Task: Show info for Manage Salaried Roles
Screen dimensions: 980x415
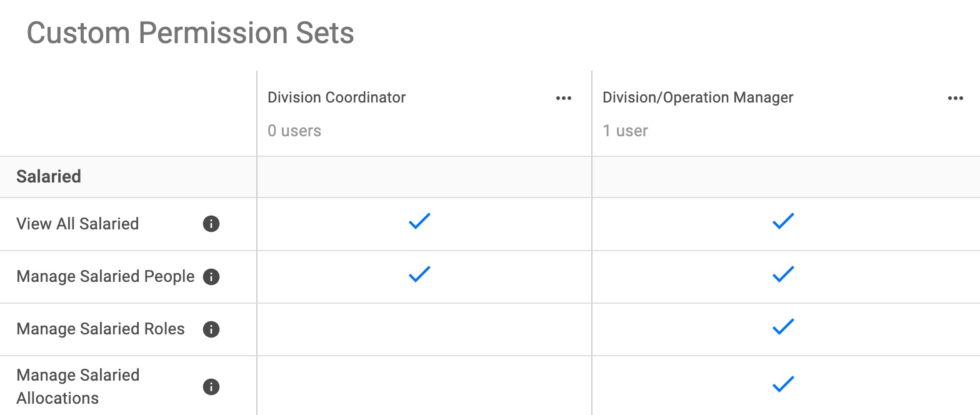Action: coord(211,329)
